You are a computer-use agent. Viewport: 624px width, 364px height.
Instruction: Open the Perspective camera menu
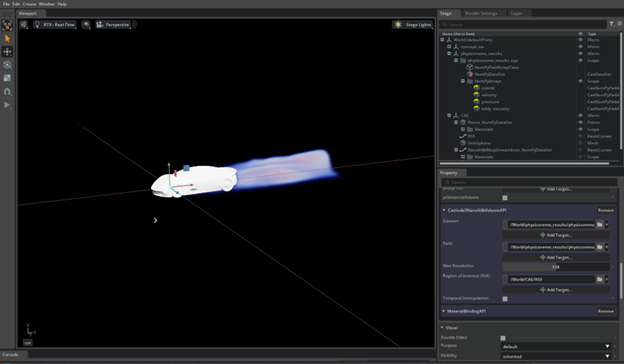pos(113,25)
